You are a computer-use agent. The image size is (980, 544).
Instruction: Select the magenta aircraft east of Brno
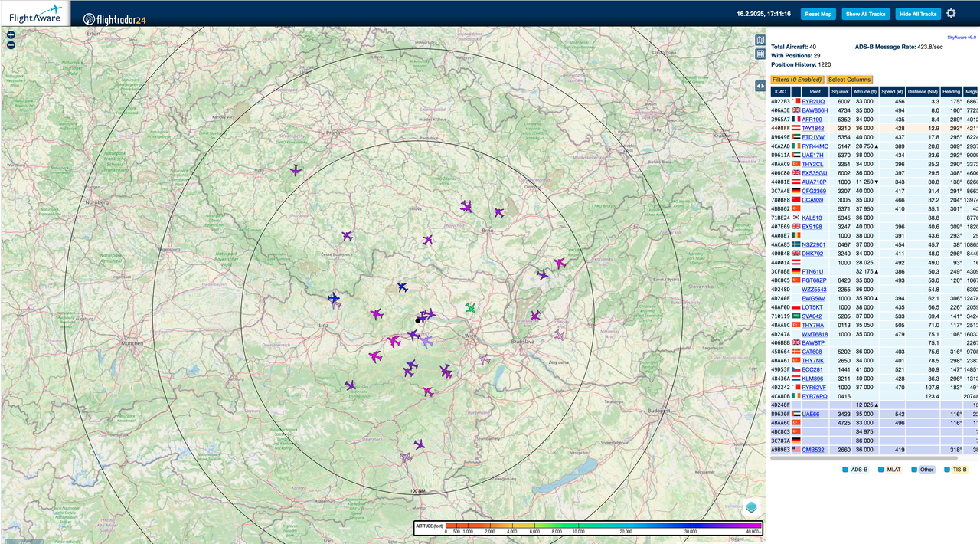560,263
